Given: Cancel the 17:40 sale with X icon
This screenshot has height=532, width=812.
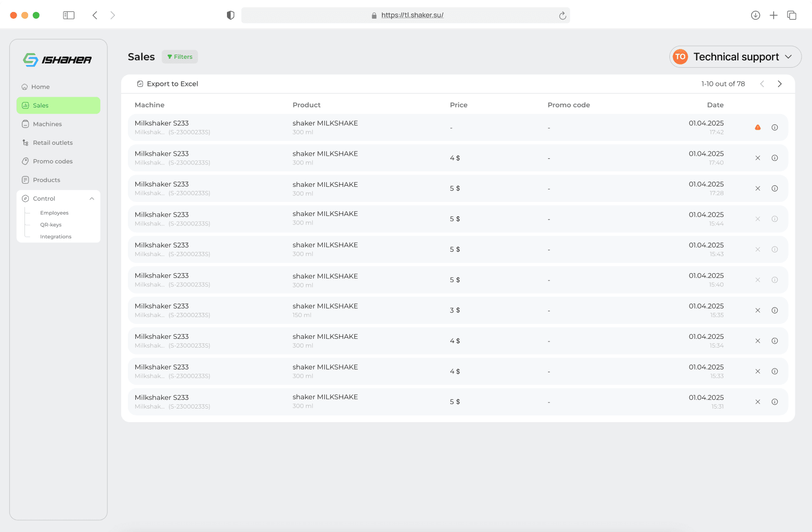Looking at the screenshot, I should 758,158.
